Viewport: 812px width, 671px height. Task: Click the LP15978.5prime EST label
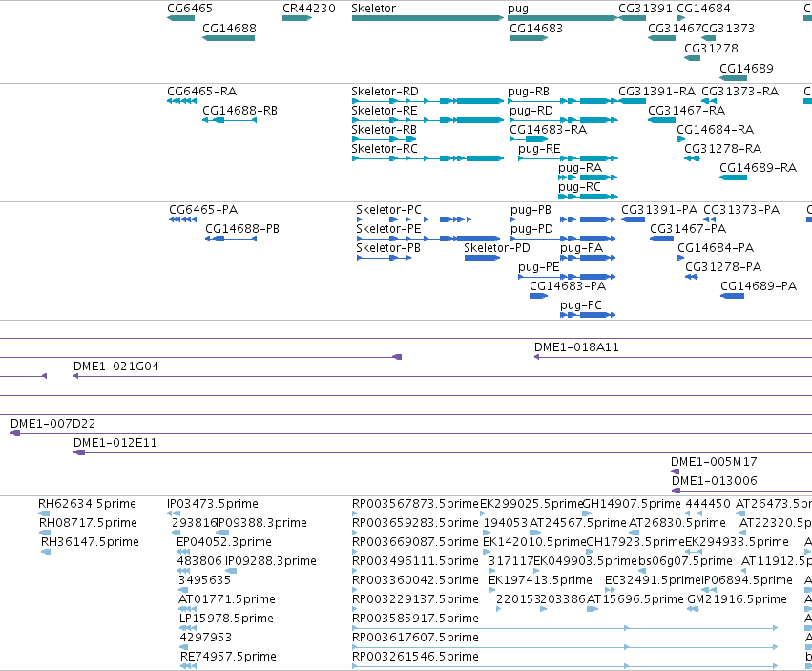pos(226,619)
